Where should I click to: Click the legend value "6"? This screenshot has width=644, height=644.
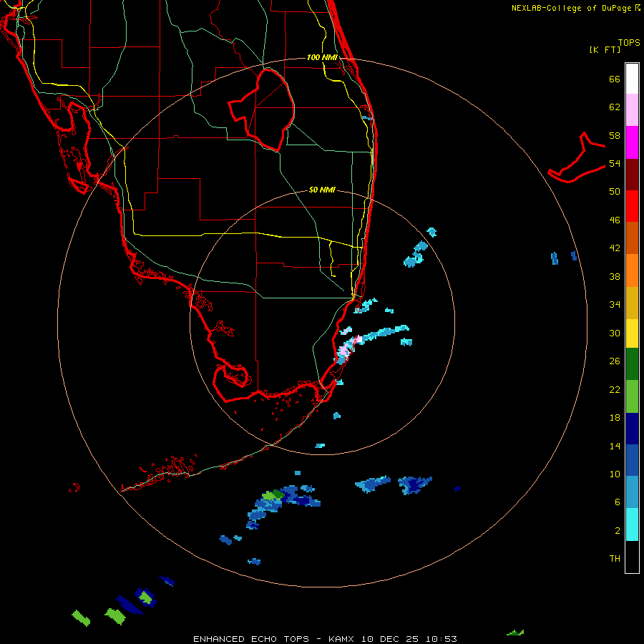tap(618, 502)
